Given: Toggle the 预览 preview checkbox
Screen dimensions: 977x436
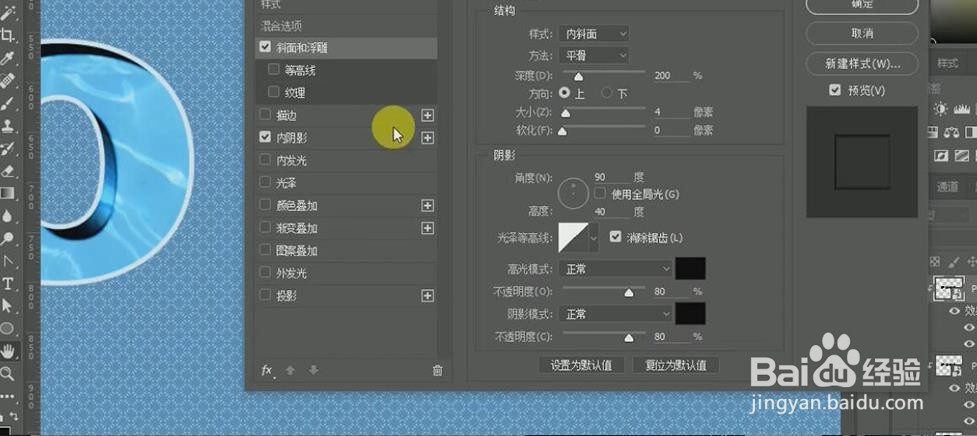Looking at the screenshot, I should tap(835, 91).
